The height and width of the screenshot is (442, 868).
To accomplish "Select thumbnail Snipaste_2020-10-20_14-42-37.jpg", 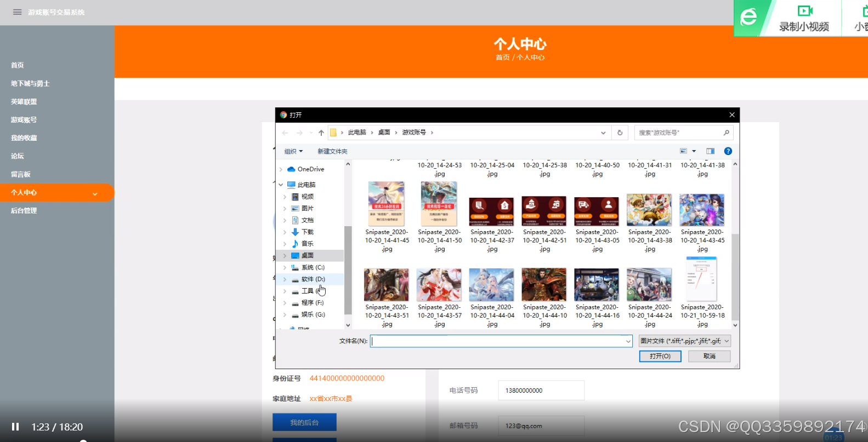I will [492, 211].
